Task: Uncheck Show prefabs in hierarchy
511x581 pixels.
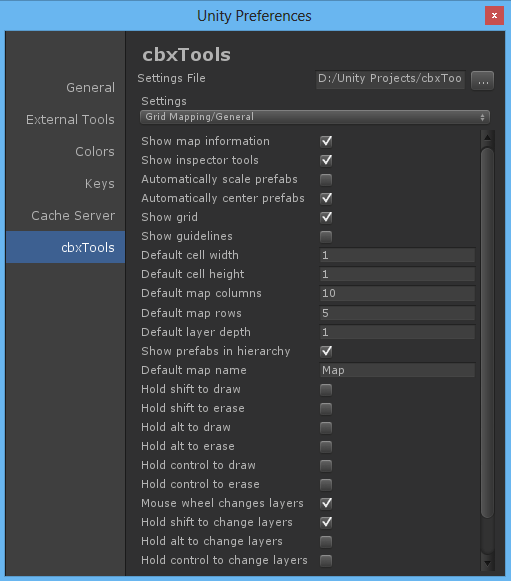Action: [x=326, y=351]
